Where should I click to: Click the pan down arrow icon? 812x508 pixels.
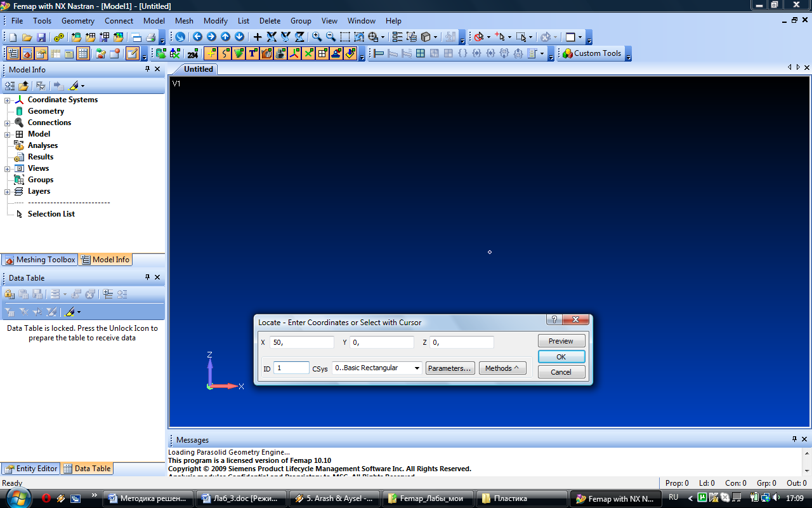pyautogui.click(x=239, y=37)
